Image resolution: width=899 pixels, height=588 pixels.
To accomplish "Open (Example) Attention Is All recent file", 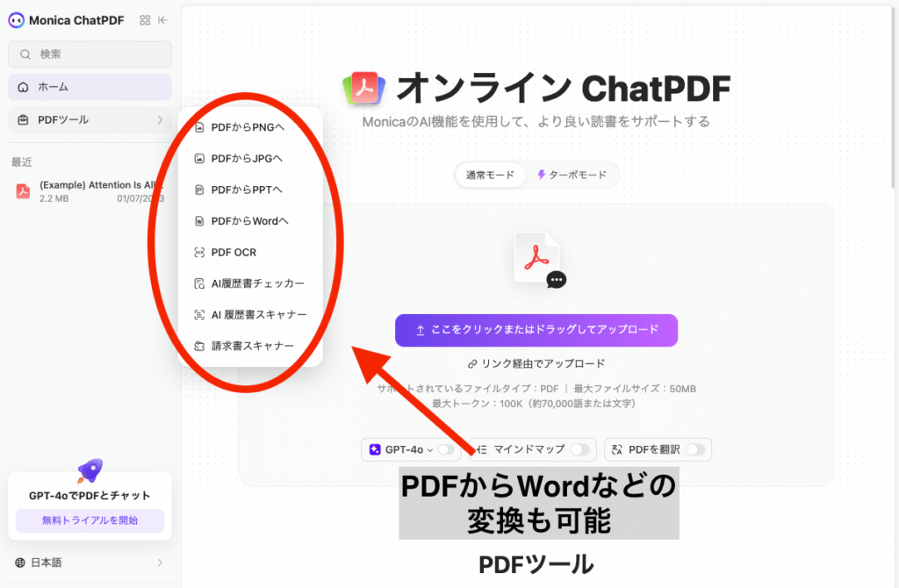I will click(x=90, y=191).
